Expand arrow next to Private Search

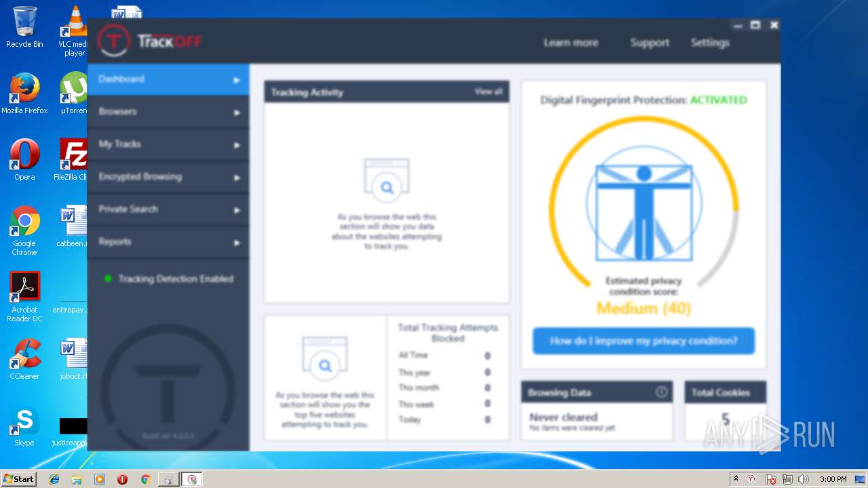tap(237, 210)
